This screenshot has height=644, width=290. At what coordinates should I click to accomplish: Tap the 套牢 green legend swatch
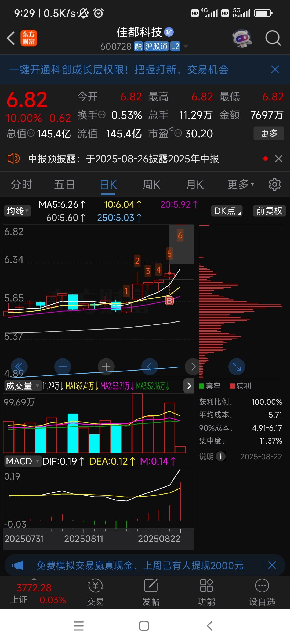coord(201,386)
